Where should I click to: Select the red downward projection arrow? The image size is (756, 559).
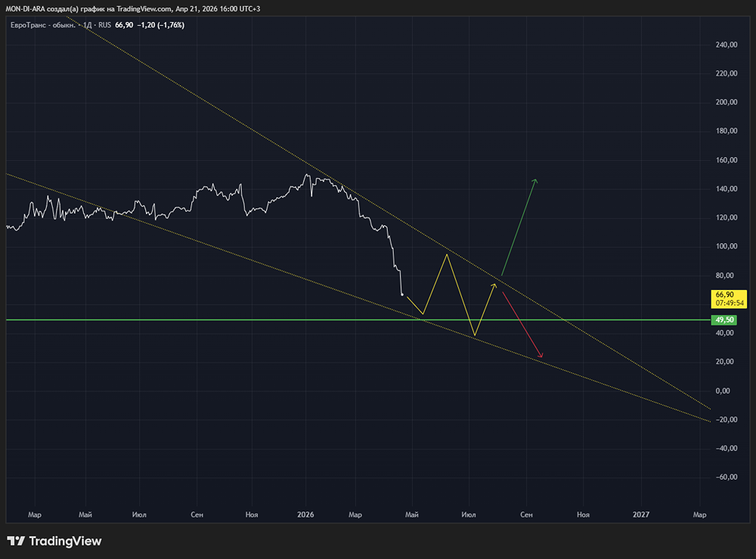[522, 325]
